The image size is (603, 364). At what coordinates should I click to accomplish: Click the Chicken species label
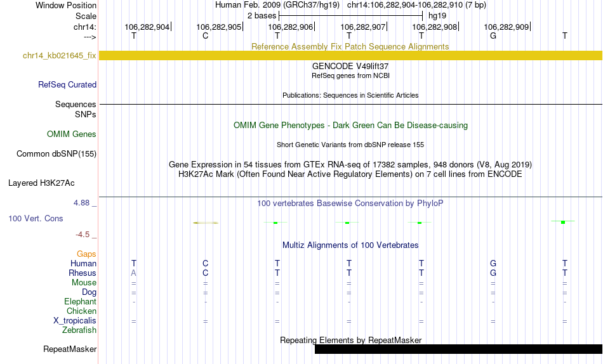tap(81, 311)
